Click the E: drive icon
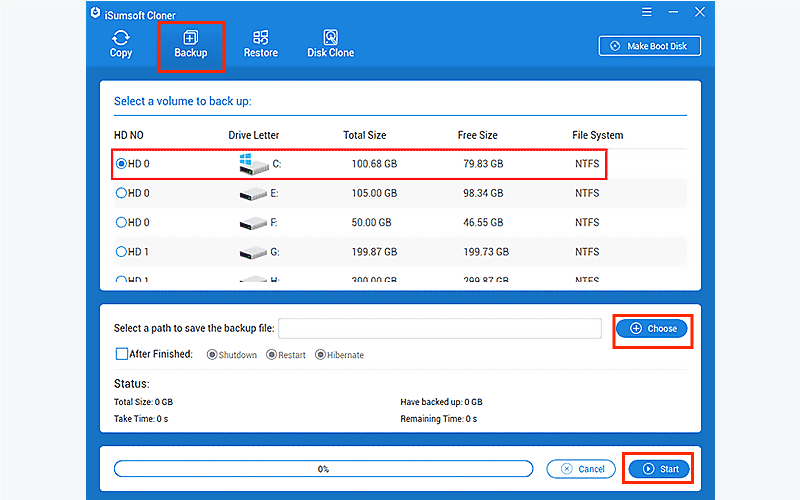The image size is (800, 500). (x=254, y=193)
